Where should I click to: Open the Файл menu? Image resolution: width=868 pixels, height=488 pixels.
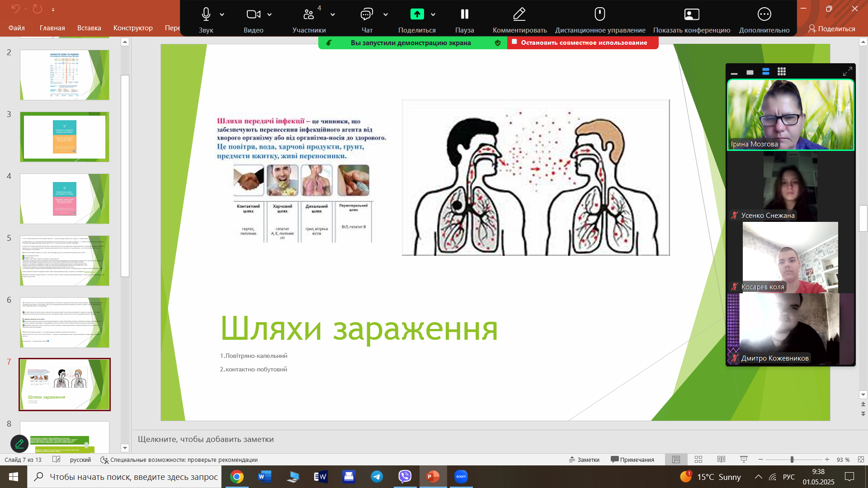coord(17,28)
